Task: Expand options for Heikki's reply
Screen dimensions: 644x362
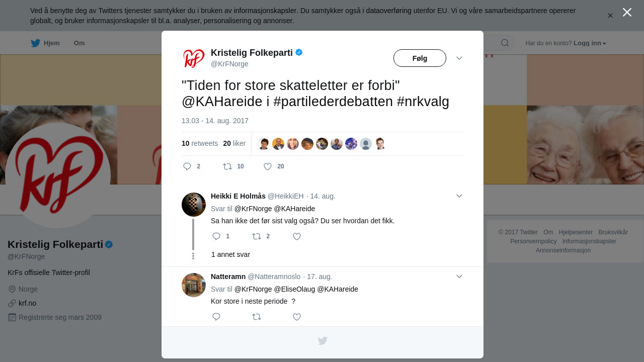Action: [x=459, y=196]
